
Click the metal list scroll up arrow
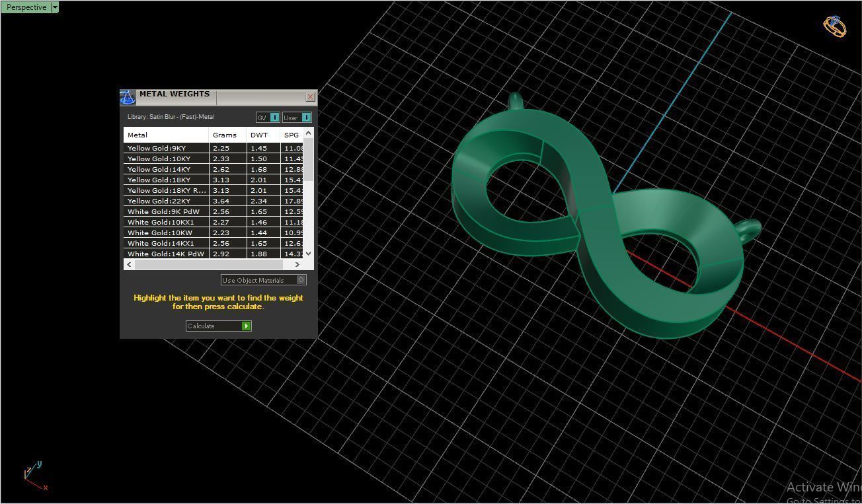pos(308,133)
